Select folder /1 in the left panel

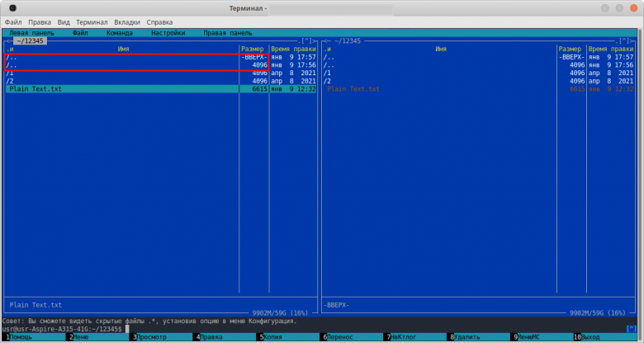tap(10, 73)
